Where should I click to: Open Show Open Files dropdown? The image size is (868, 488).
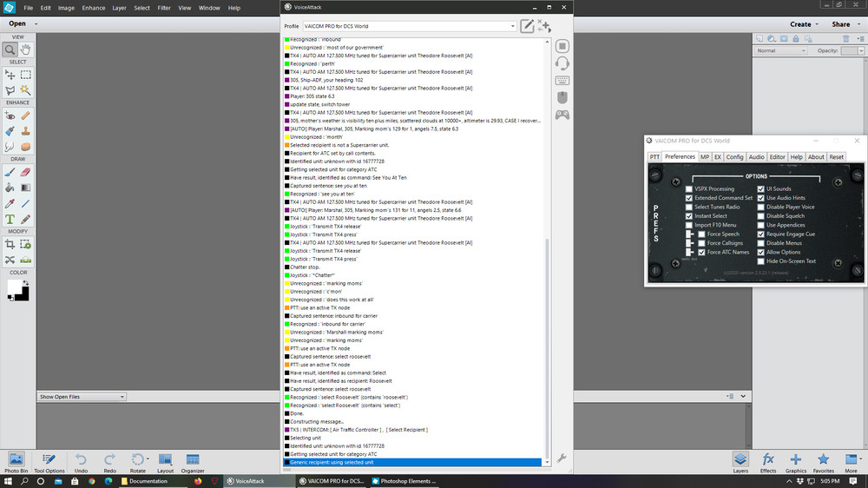click(x=82, y=397)
